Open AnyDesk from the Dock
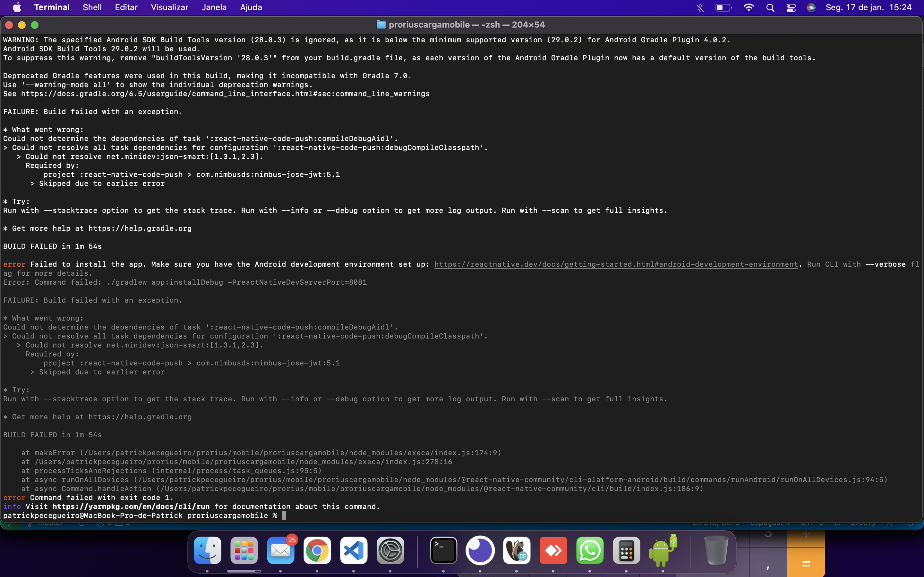Image resolution: width=924 pixels, height=577 pixels. tap(553, 550)
